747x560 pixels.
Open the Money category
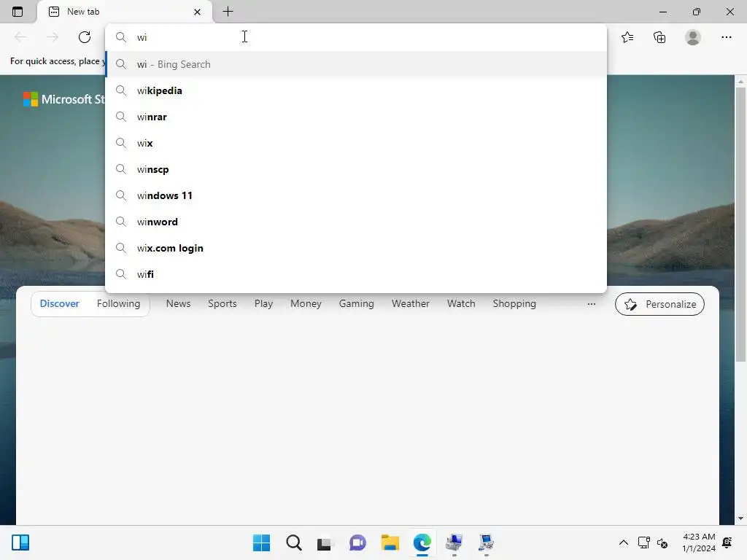306,304
